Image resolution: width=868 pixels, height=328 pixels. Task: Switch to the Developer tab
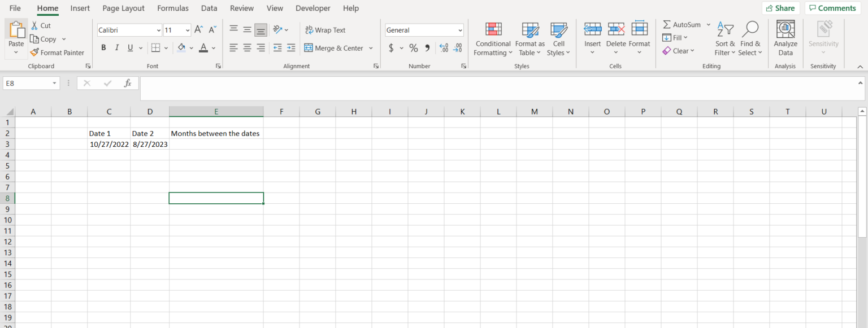tap(313, 8)
